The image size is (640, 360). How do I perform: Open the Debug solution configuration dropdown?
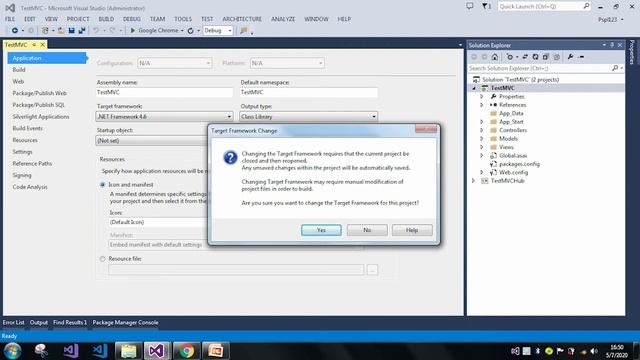point(218,31)
